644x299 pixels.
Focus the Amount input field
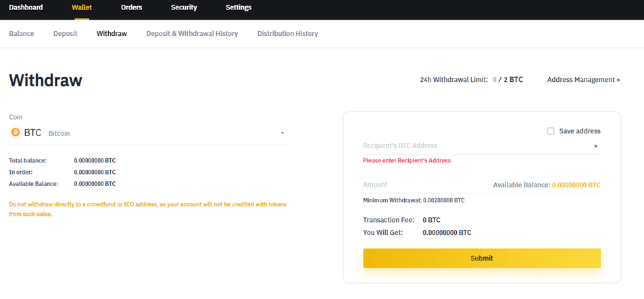coord(425,185)
